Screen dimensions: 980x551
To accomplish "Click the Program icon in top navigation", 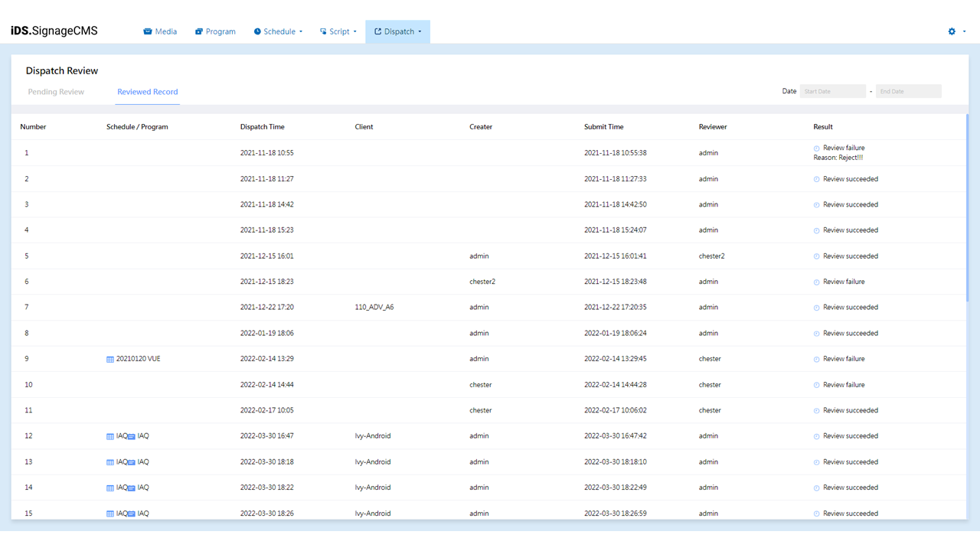I will [x=199, y=31].
